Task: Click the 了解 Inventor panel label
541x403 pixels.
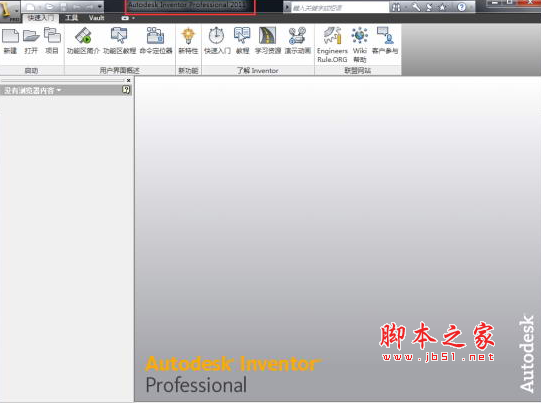Action: [257, 71]
